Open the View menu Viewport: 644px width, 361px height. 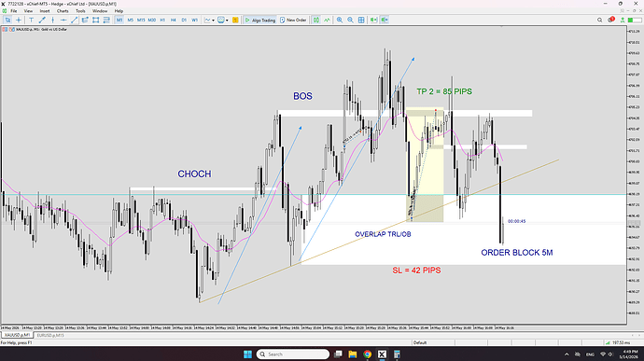(x=28, y=11)
